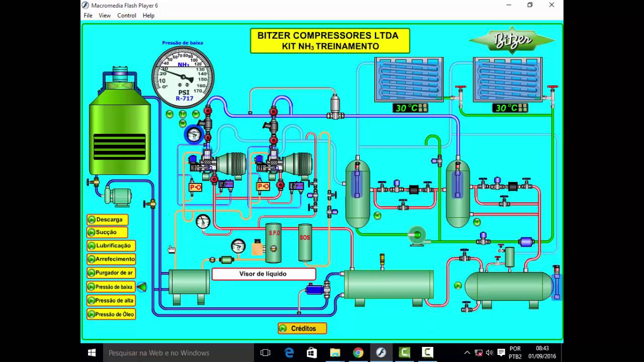644x362 pixels.
Task: Click the gray purger vessel on top pipe
Action: click(335, 106)
